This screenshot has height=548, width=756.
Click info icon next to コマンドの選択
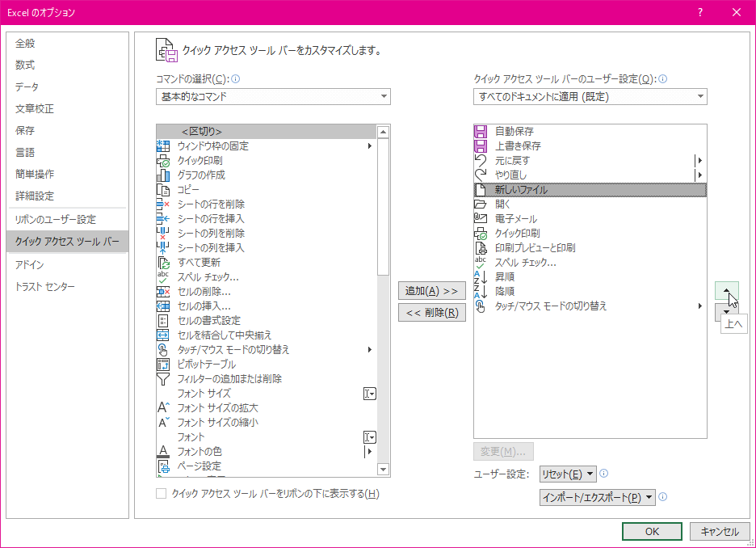[235, 79]
